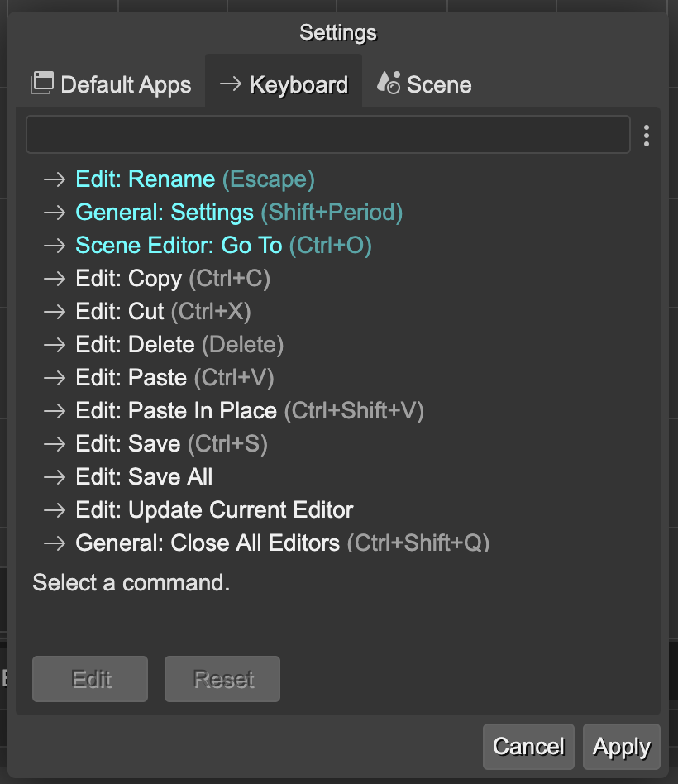678x784 pixels.
Task: Click the arrow icon beside Edit: Save All
Action: [54, 476]
